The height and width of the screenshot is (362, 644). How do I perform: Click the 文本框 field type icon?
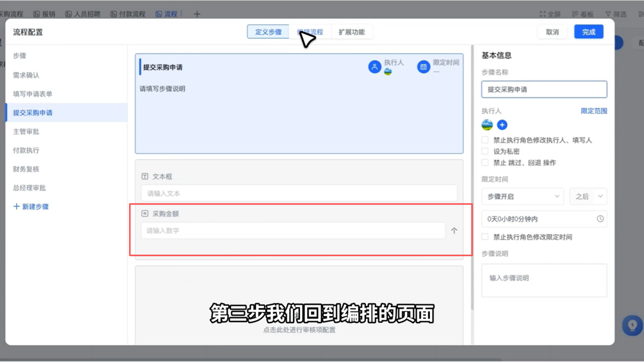tap(145, 176)
